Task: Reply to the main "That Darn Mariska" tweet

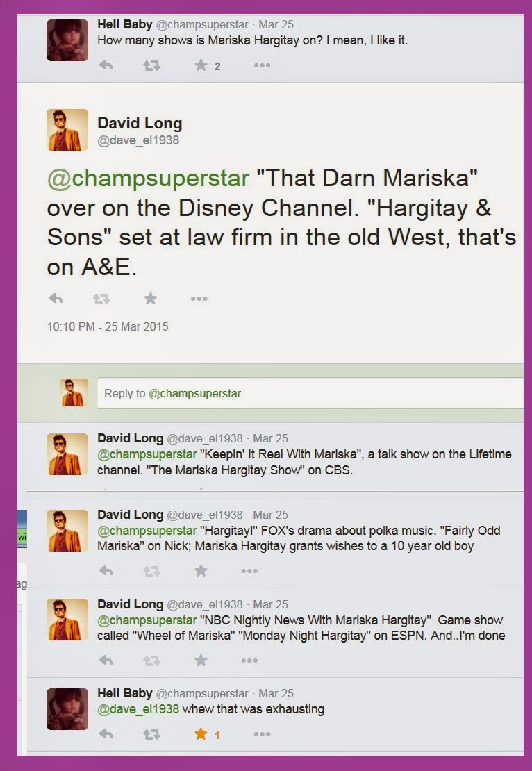Action: [x=56, y=298]
